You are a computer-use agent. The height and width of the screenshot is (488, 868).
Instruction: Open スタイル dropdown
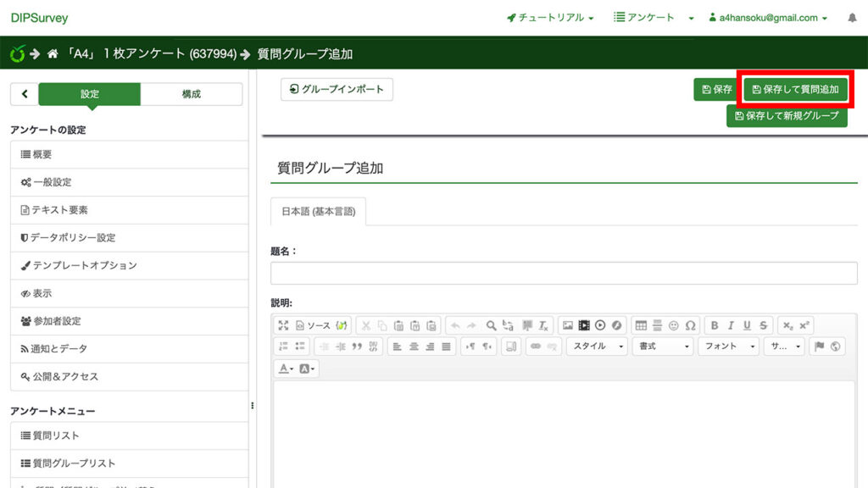pos(597,347)
